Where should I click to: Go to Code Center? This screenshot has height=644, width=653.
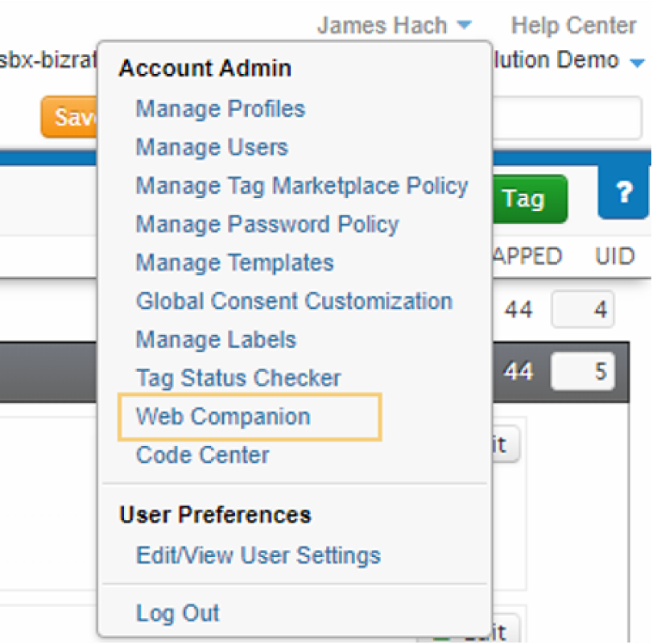click(203, 455)
